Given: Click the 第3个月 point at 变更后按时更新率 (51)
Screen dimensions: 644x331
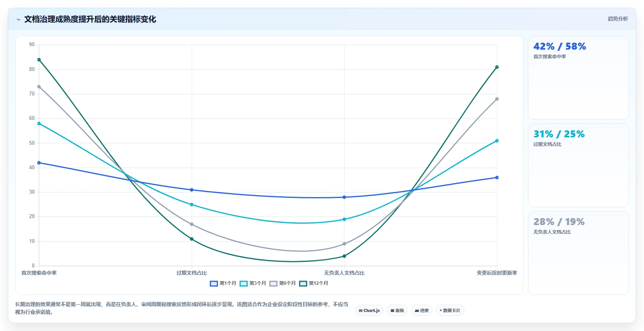Looking at the screenshot, I should [497, 141].
